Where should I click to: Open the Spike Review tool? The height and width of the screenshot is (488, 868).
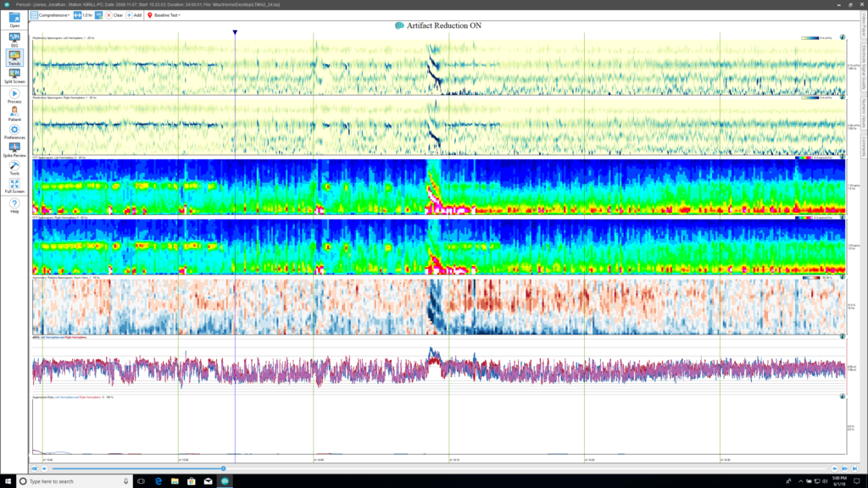(14, 150)
